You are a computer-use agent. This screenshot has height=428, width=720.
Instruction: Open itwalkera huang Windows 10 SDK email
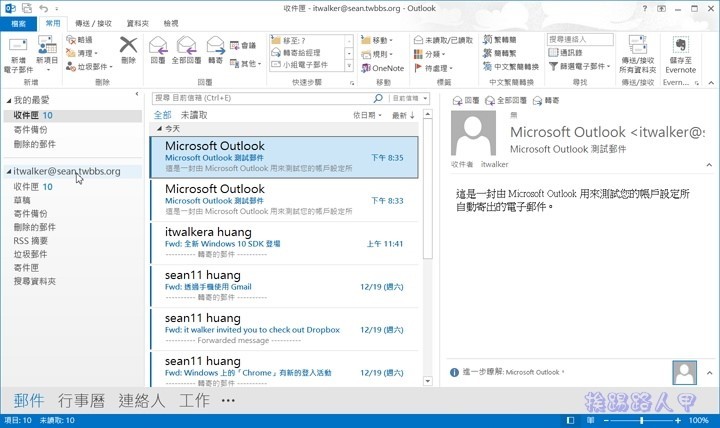284,243
